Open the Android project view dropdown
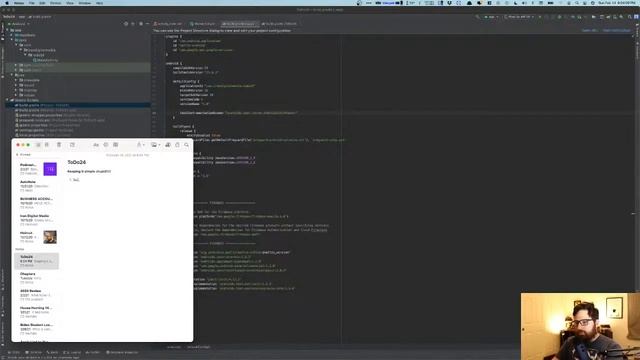This screenshot has width=640, height=360. coord(19,24)
